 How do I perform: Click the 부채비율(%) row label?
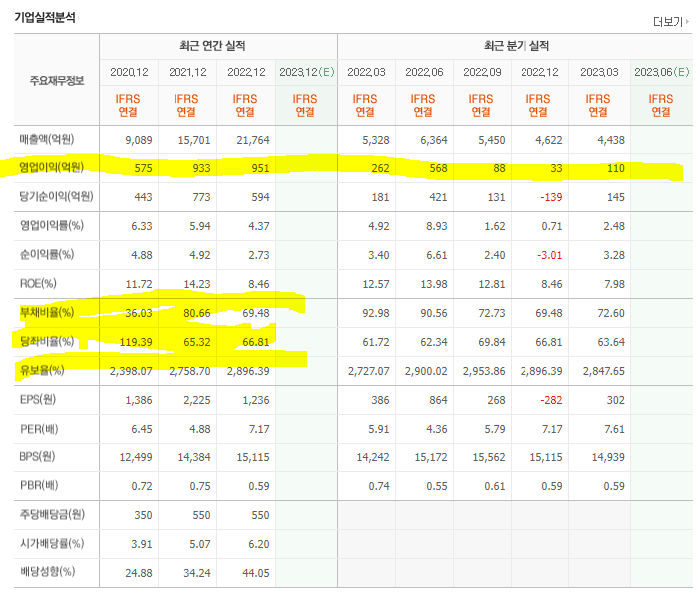tap(47, 313)
